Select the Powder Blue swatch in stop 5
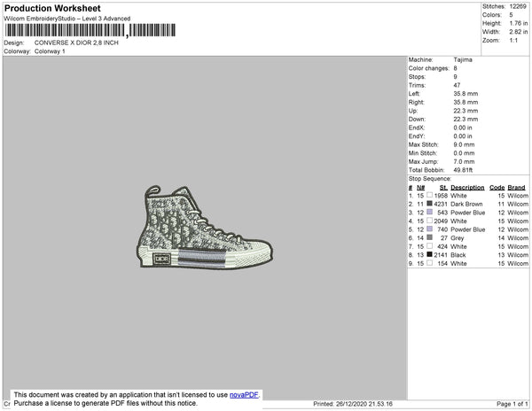The width and height of the screenshot is (532, 411). click(x=429, y=229)
